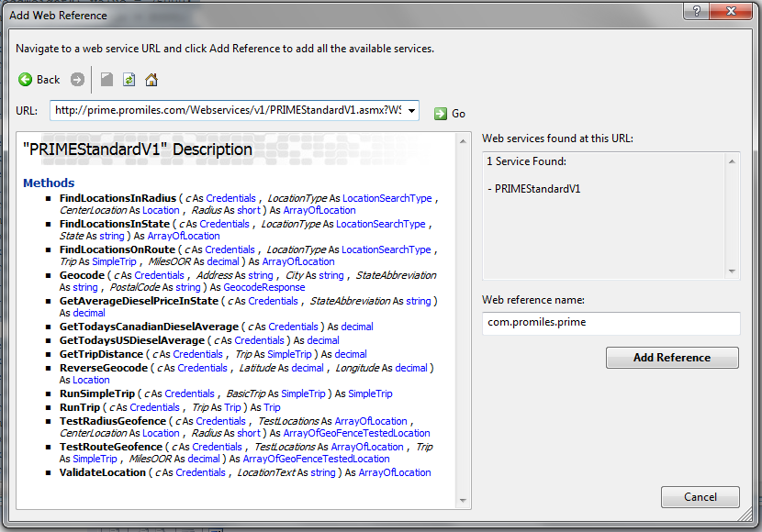Click the Back button label
Screen dimensions: 762x532
tap(48, 80)
